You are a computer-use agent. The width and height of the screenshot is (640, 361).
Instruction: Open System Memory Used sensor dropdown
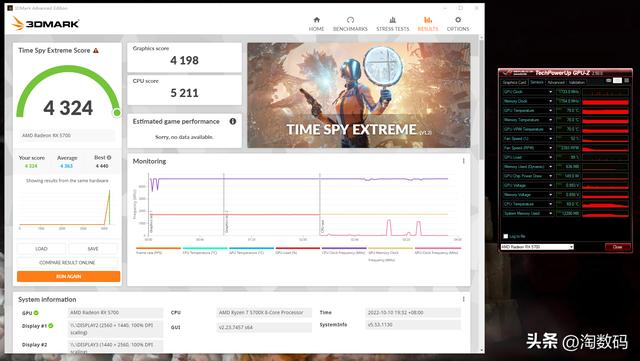coord(550,213)
